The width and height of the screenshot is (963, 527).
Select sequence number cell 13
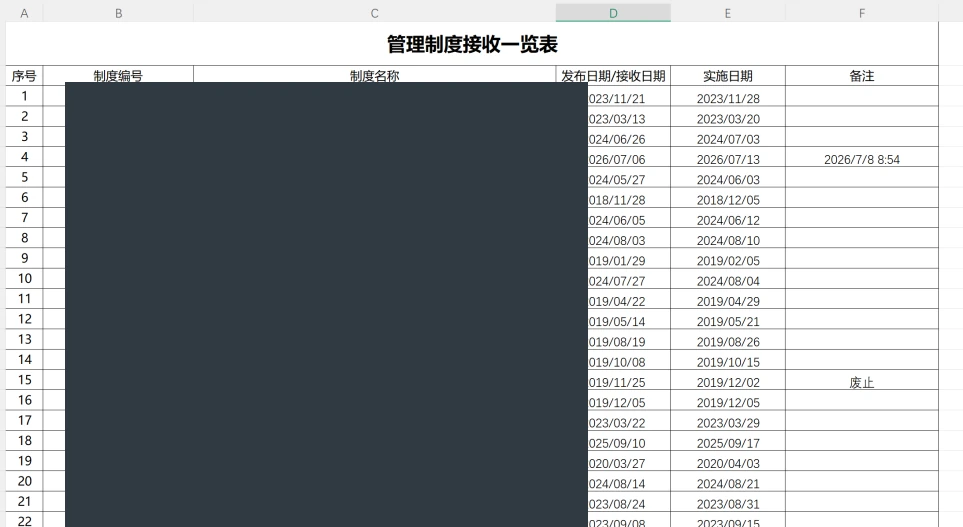tap(24, 339)
